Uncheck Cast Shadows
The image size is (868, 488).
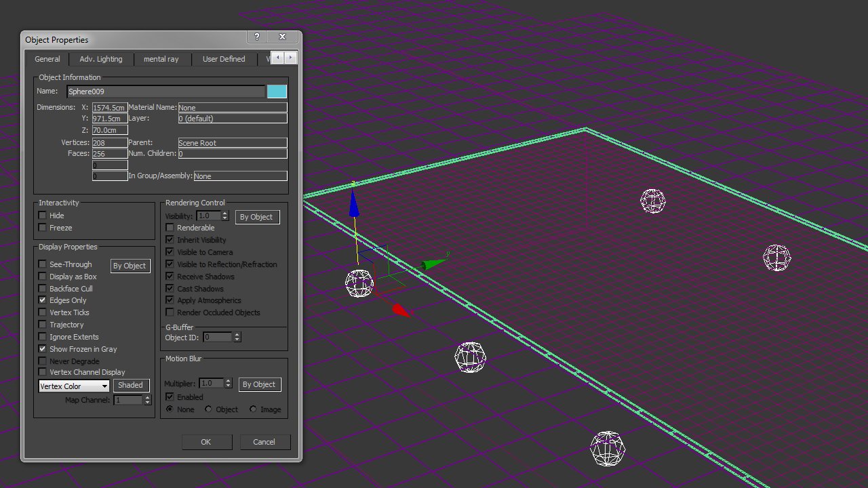tap(170, 289)
